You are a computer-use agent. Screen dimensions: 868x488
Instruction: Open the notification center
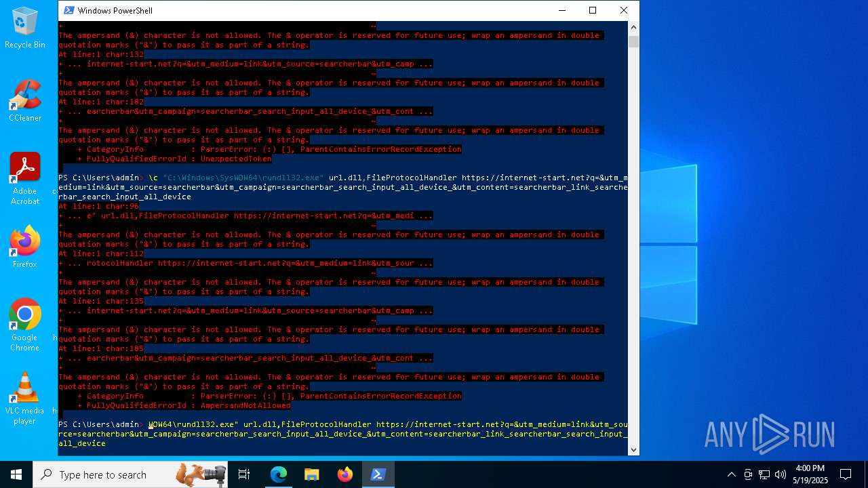[846, 474]
